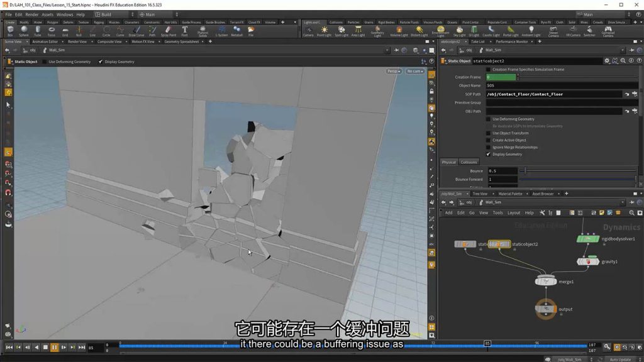Enable Create Active Object checkbox

488,140
